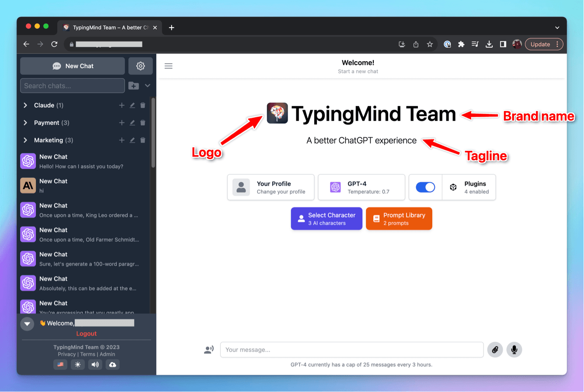Image resolution: width=584 pixels, height=392 pixels.
Task: Open the browser downloads icon
Action: [489, 44]
